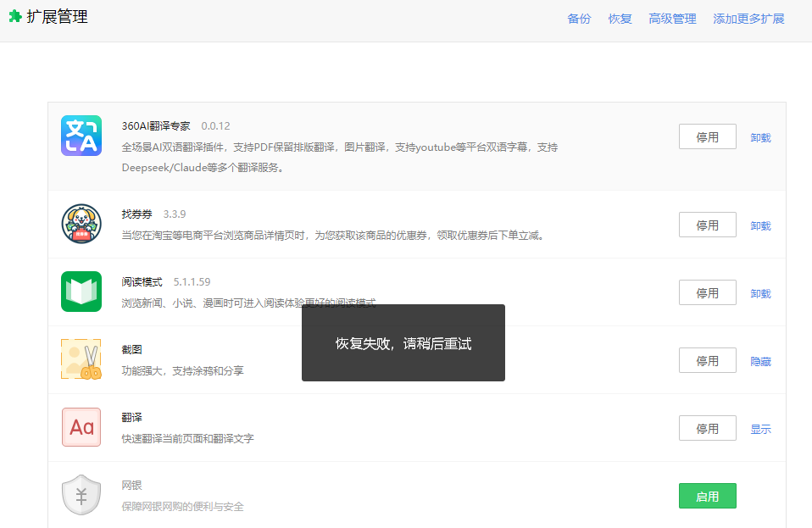Show the 翻译 extension via 显示

[760, 429]
